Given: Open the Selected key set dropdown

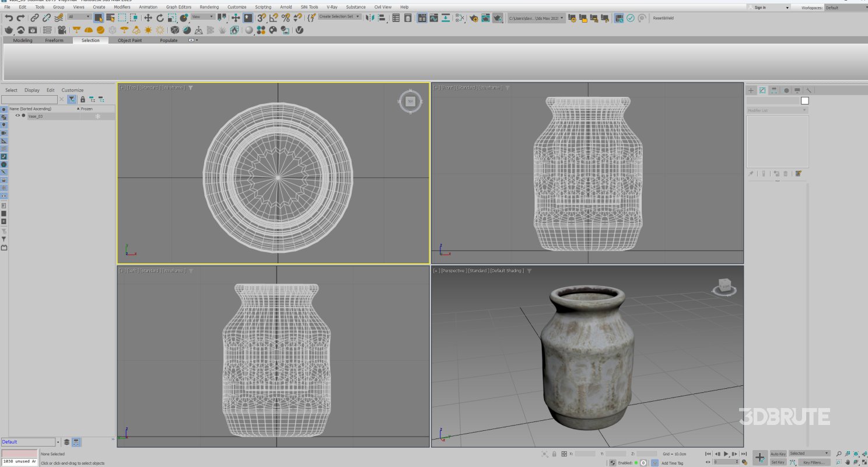Looking at the screenshot, I should point(808,454).
